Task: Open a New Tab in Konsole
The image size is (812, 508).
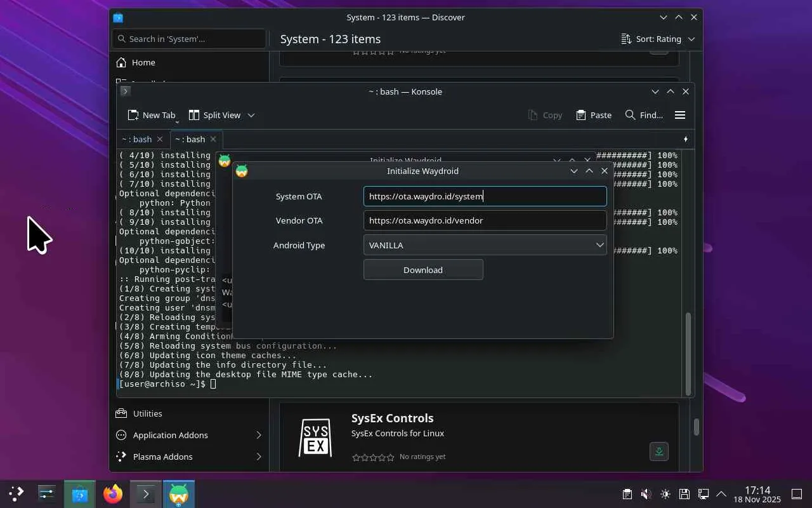Action: click(151, 115)
